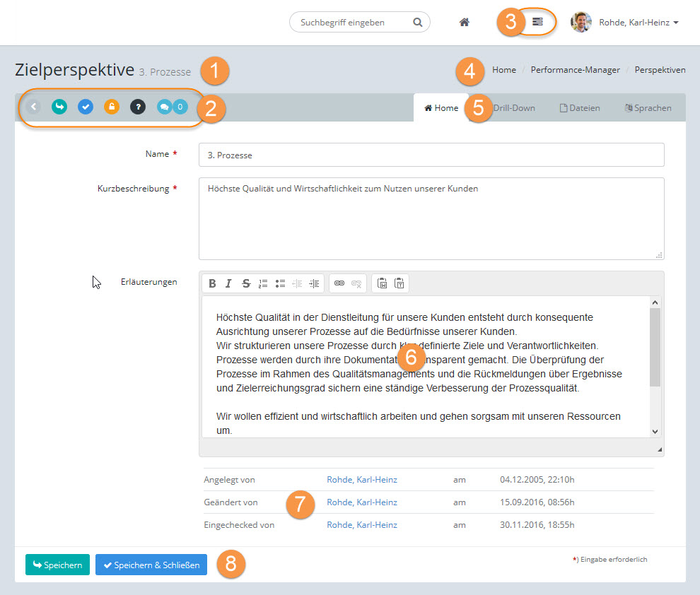Click the teal save arrow icon

click(x=59, y=107)
